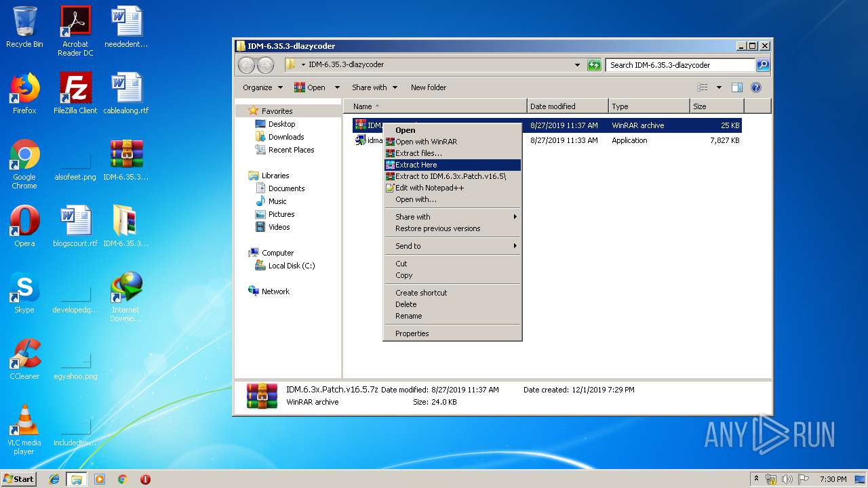
Task: Expand the view options dropdown arrow
Action: coord(719,87)
